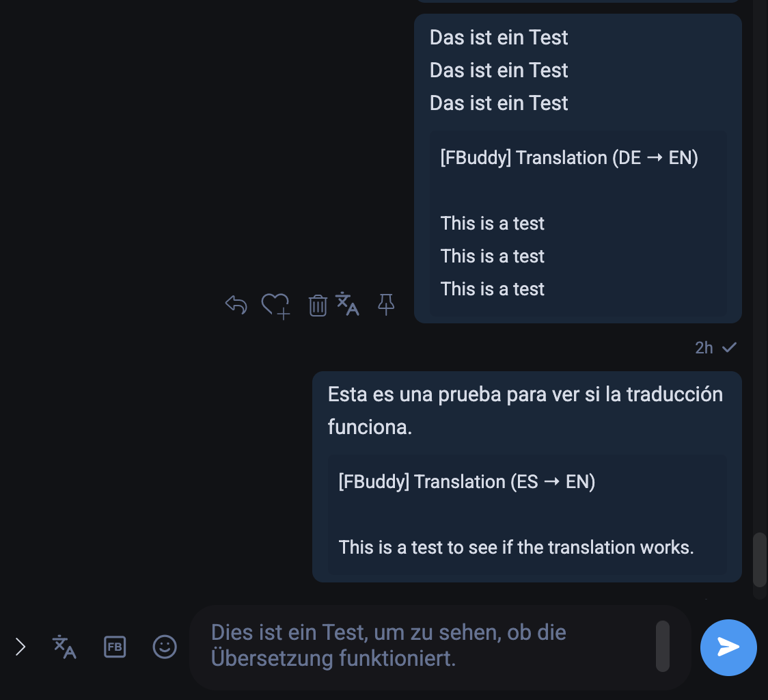Select the 'Esta es una prueba' message bubble
The height and width of the screenshot is (700, 768).
[x=526, y=410]
